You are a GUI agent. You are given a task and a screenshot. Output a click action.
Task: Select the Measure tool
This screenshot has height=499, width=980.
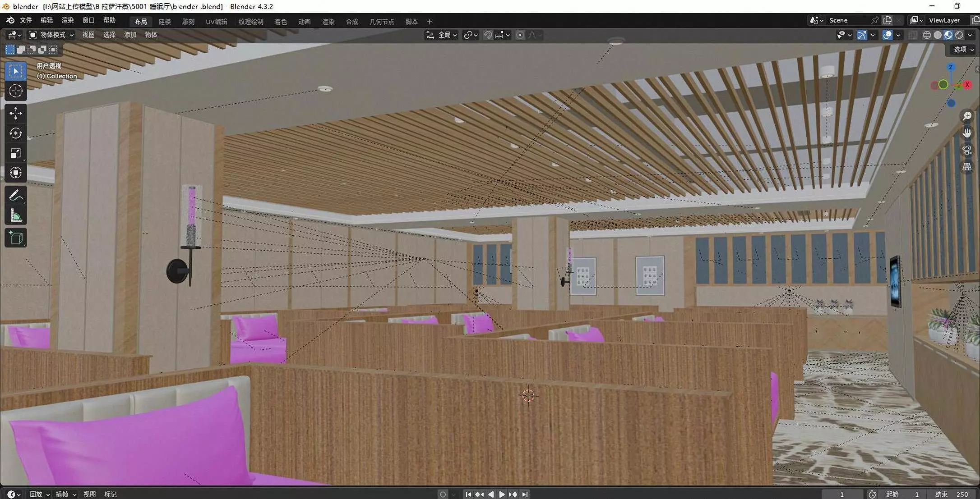coord(16,216)
